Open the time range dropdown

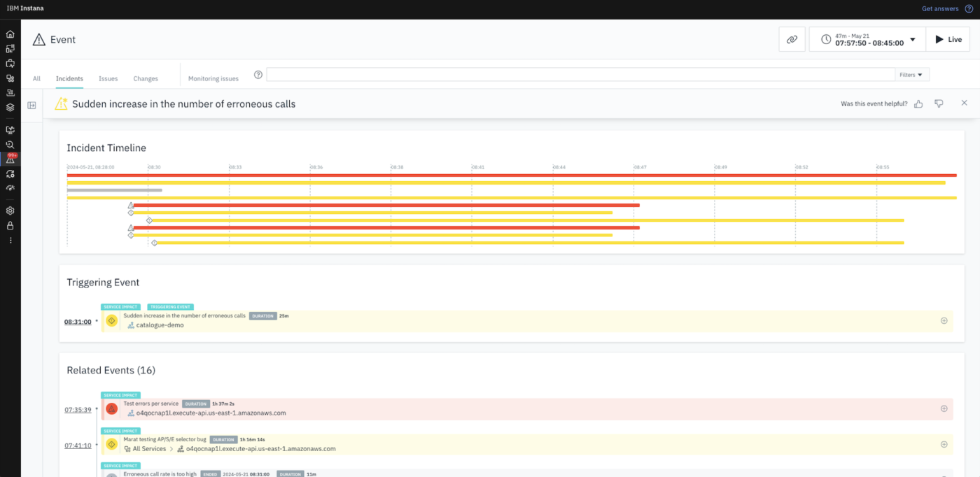coord(868,40)
